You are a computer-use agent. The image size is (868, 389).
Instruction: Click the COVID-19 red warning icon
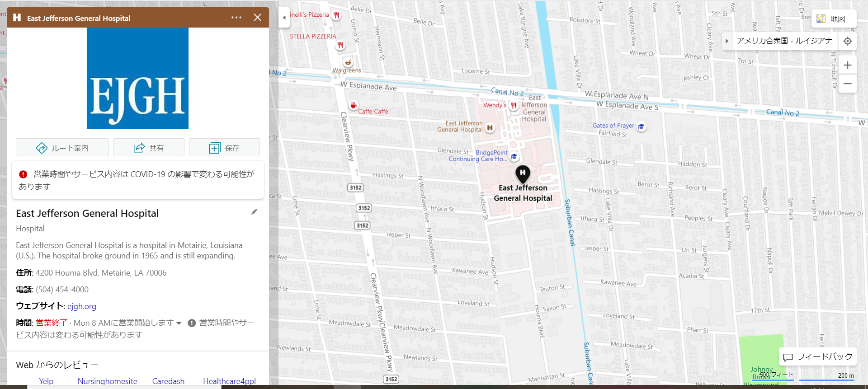[x=23, y=174]
